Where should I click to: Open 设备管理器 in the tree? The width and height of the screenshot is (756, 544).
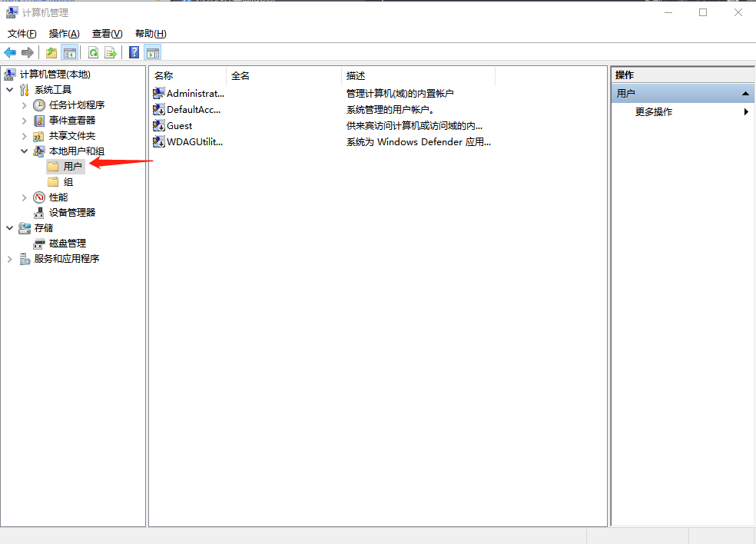point(72,212)
